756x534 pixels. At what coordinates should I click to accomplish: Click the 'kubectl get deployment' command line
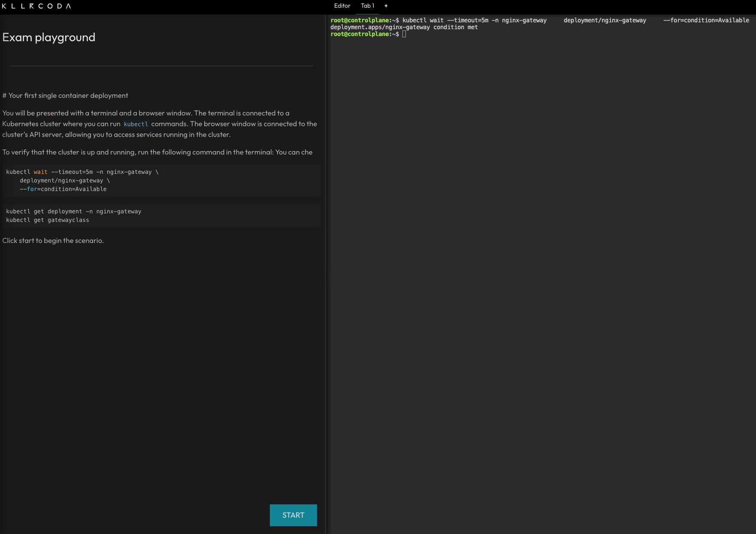[x=73, y=211]
